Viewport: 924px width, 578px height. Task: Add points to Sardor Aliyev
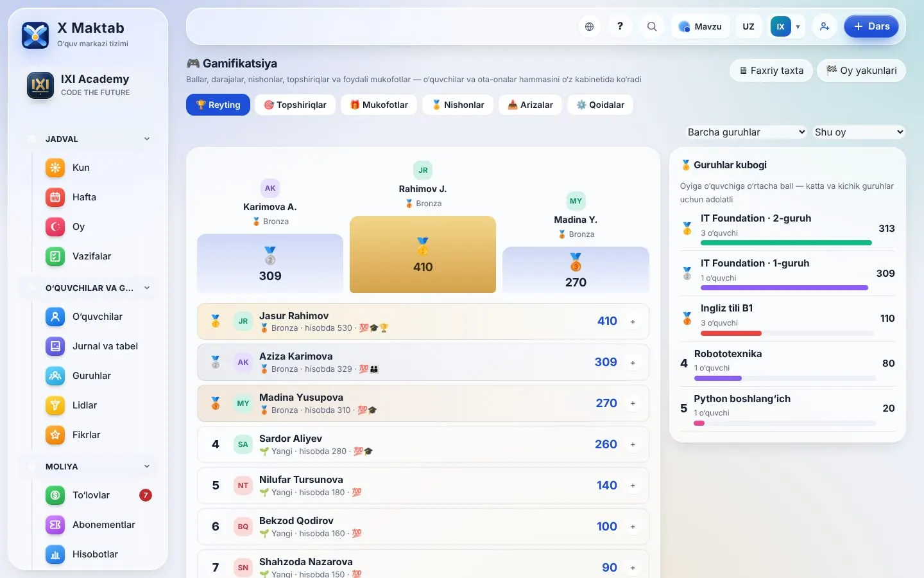point(633,444)
